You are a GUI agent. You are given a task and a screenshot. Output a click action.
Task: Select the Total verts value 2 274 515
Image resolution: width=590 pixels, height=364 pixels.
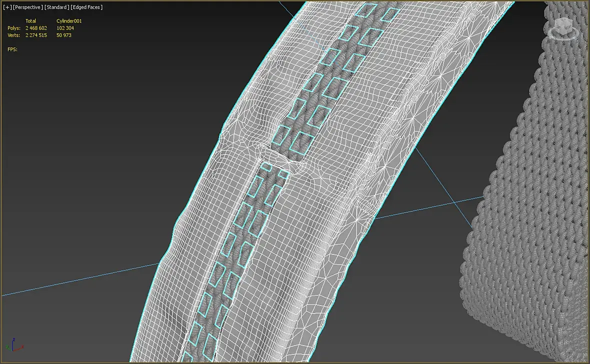(x=36, y=35)
